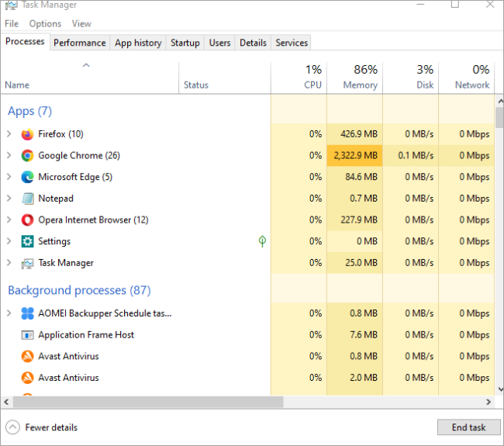The height and width of the screenshot is (446, 504).
Task: Open the File menu
Action: (x=12, y=24)
